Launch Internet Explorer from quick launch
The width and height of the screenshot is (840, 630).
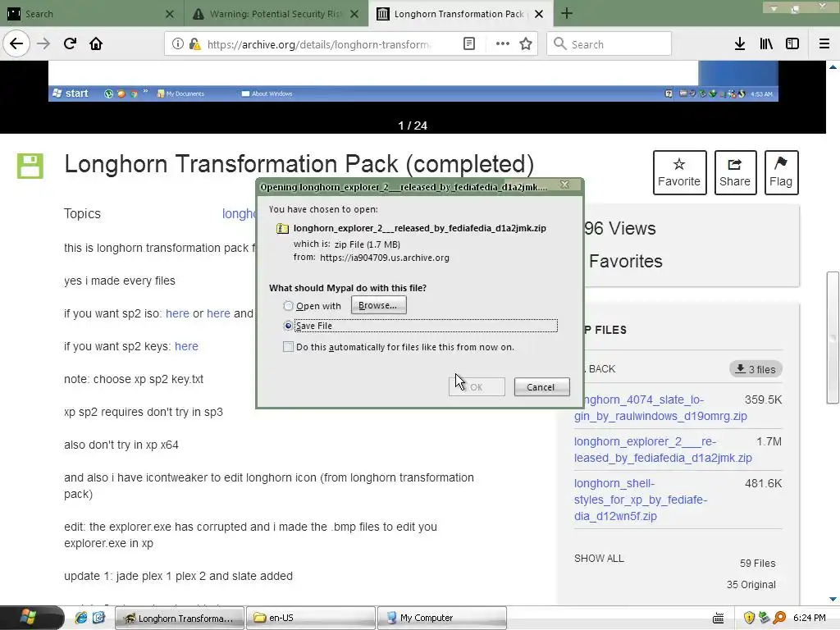coord(81,618)
